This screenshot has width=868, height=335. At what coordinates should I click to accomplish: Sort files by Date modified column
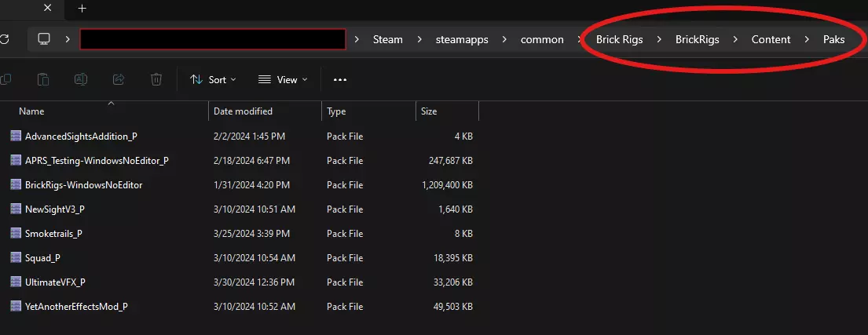click(x=244, y=111)
